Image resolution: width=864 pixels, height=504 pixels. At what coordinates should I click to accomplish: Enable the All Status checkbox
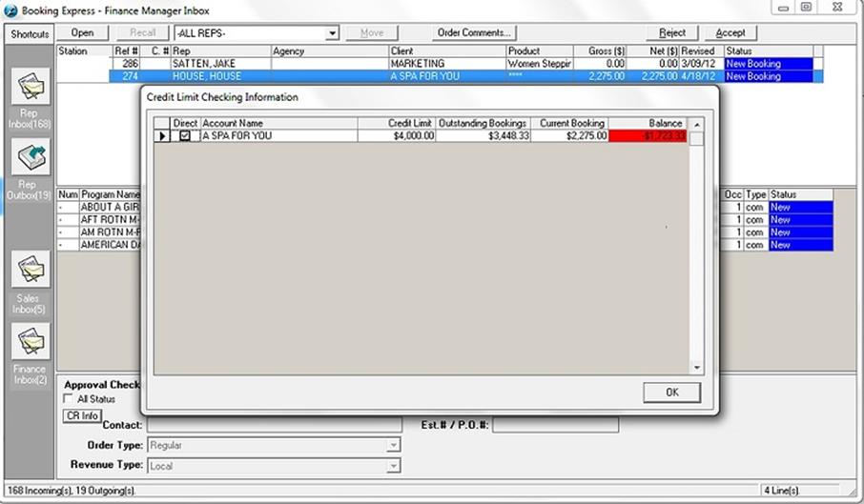[68, 399]
